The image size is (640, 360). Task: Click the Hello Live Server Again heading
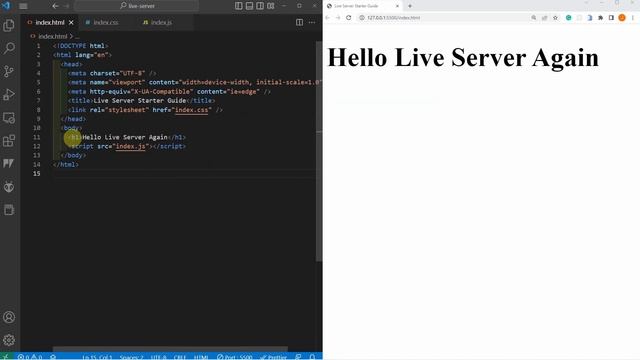pyautogui.click(x=463, y=58)
